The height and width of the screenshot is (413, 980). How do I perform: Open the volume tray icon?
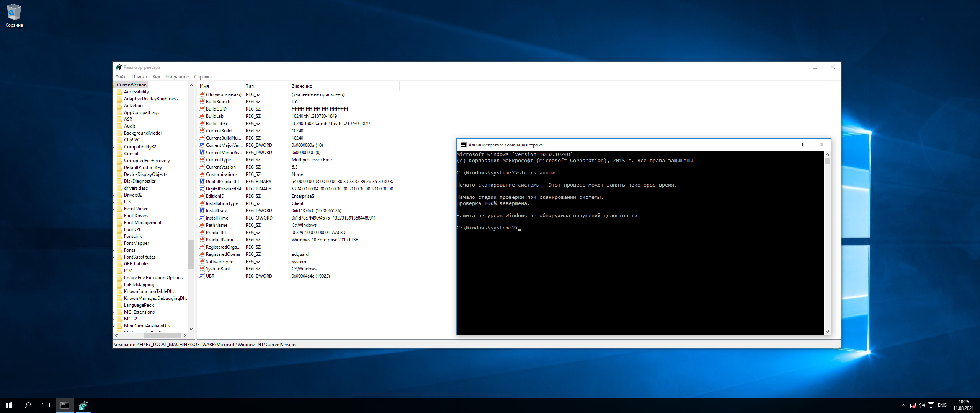click(922, 405)
